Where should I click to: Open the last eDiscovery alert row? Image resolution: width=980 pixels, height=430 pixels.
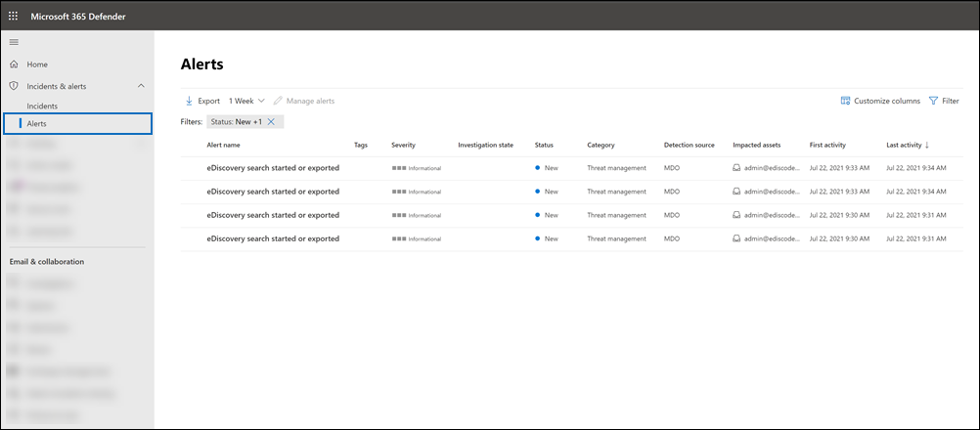click(273, 238)
